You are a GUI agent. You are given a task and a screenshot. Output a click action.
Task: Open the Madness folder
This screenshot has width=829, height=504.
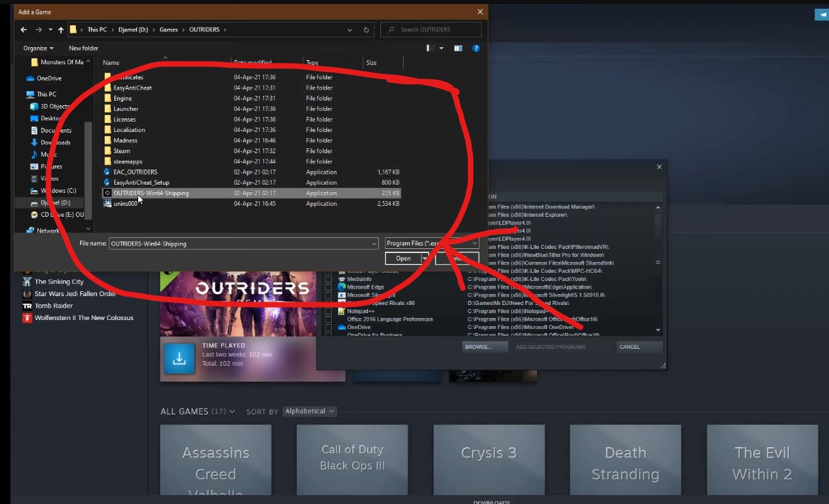(x=125, y=140)
